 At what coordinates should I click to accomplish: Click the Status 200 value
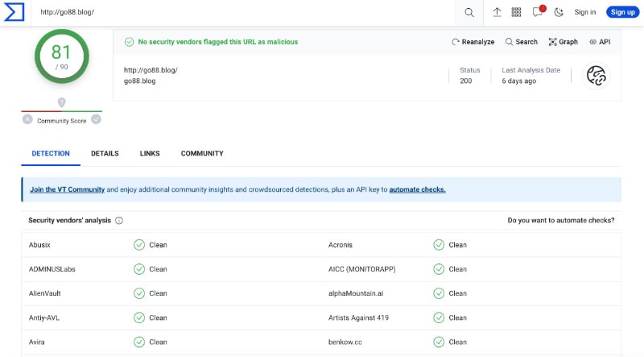coord(466,81)
